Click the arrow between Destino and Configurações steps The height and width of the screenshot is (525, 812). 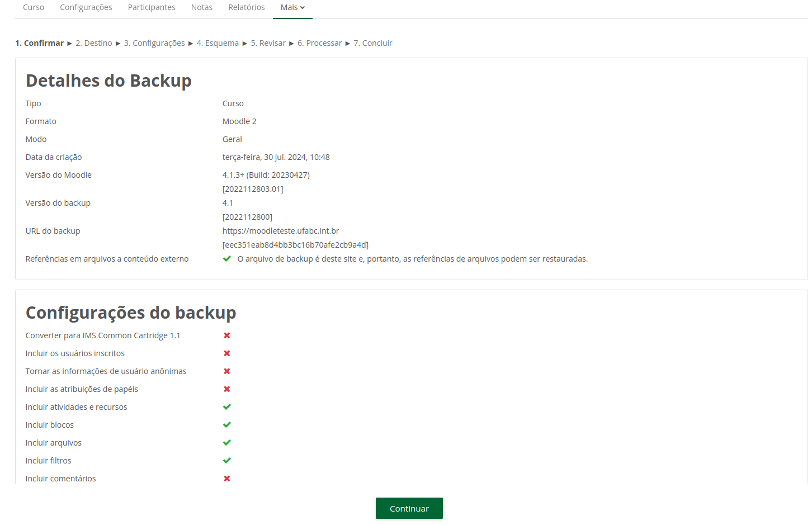pyautogui.click(x=117, y=42)
